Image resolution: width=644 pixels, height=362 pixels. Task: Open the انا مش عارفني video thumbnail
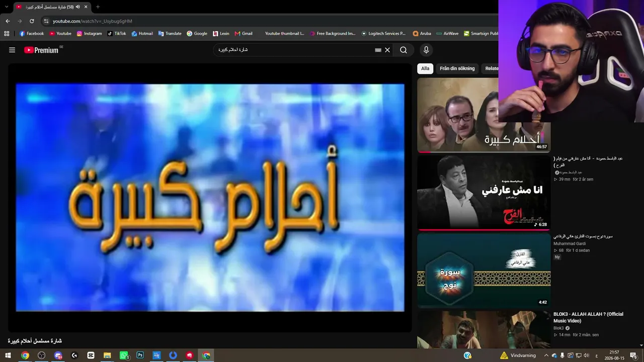[x=484, y=192]
